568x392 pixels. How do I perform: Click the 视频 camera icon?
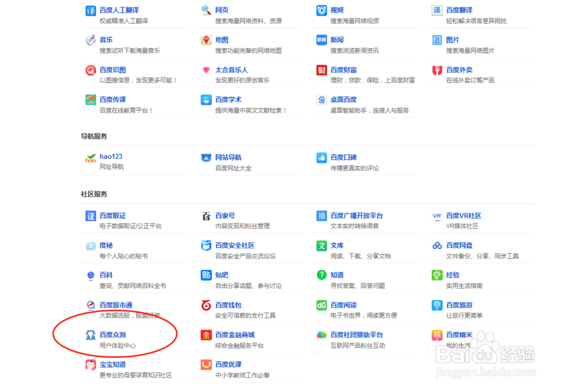(321, 11)
